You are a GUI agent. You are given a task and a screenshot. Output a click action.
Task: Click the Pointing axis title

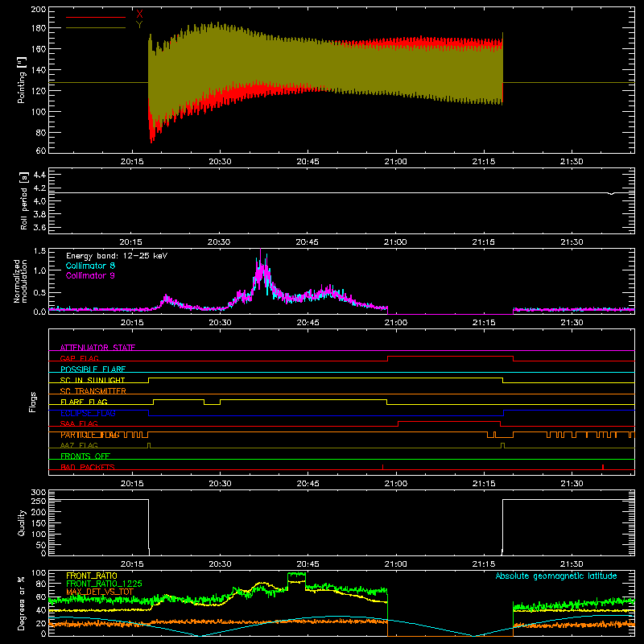tap(21, 80)
